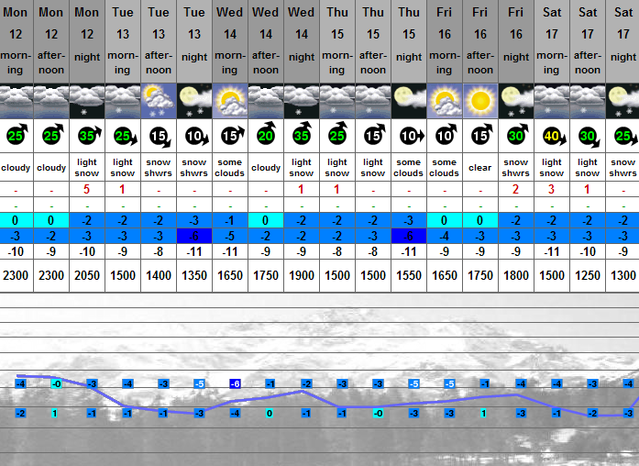Select the Sat 17 morning column header

click(x=552, y=41)
